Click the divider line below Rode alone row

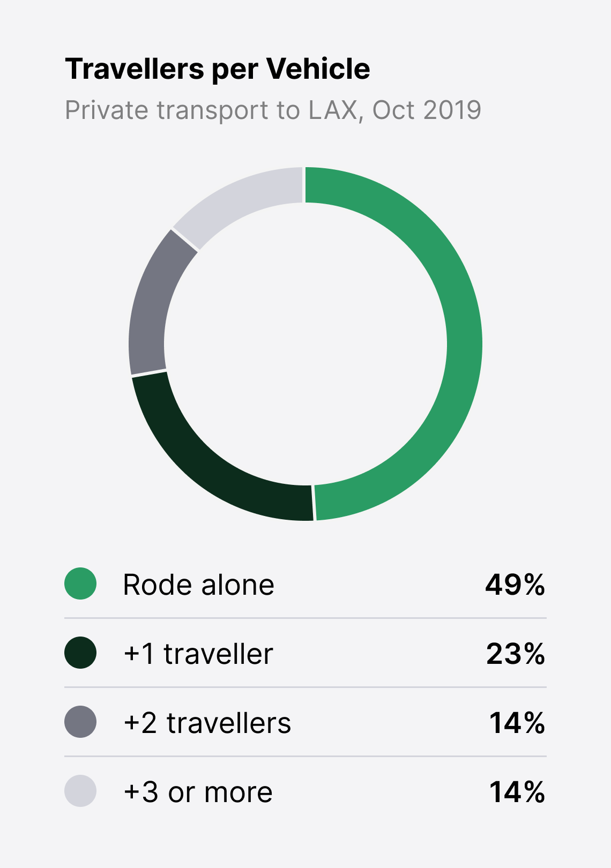point(305,618)
